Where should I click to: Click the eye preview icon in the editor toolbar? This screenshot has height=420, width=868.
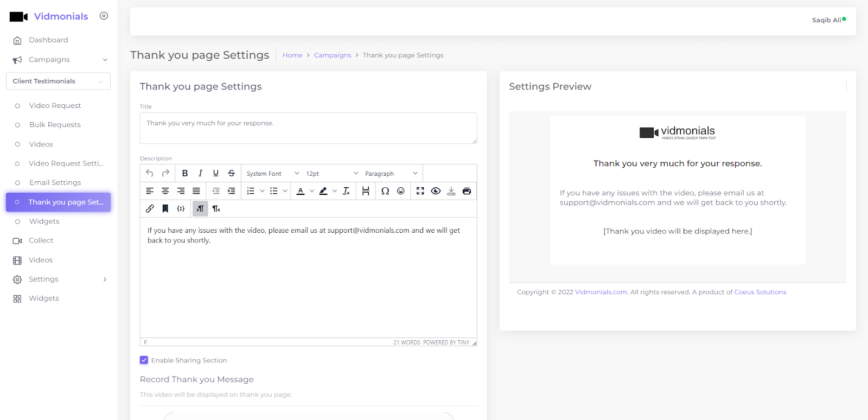tap(436, 191)
